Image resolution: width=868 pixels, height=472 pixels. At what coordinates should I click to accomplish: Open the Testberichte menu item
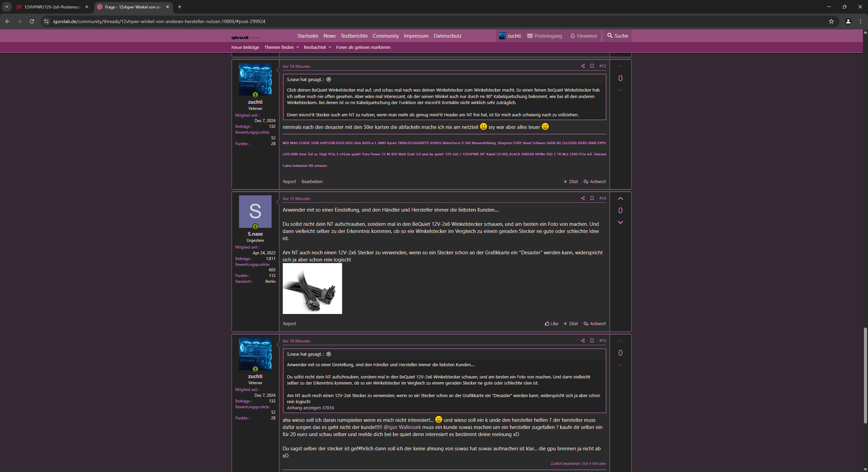point(354,36)
